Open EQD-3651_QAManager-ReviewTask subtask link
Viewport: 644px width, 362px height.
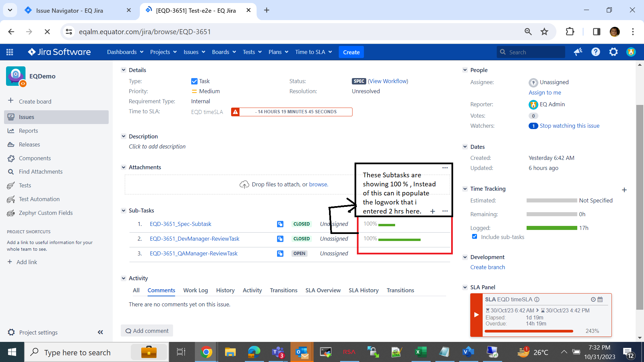[194, 253]
